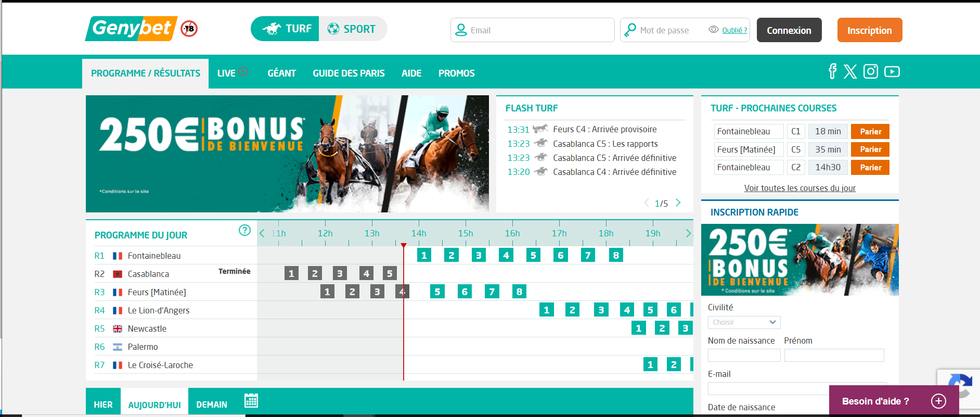The image size is (980, 417).
Task: Expand the Besoin d'aide plus icon
Action: (x=938, y=401)
